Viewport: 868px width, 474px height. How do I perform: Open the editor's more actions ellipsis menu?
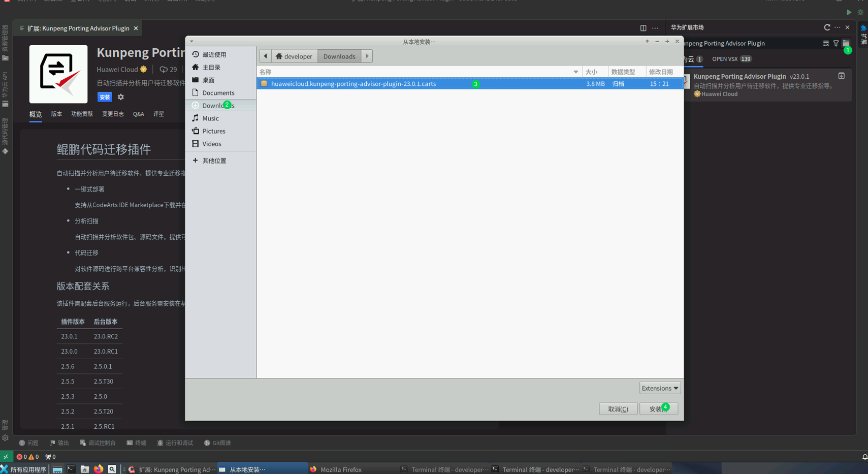655,28
